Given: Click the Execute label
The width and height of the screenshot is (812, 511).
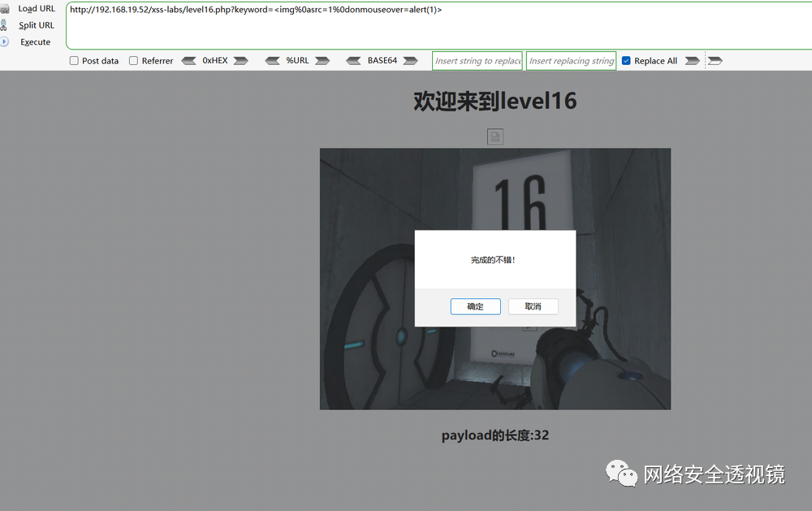Looking at the screenshot, I should [x=35, y=42].
